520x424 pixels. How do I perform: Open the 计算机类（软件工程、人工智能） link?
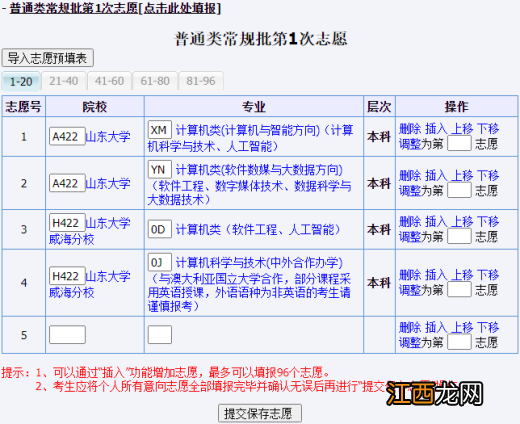[x=258, y=229]
